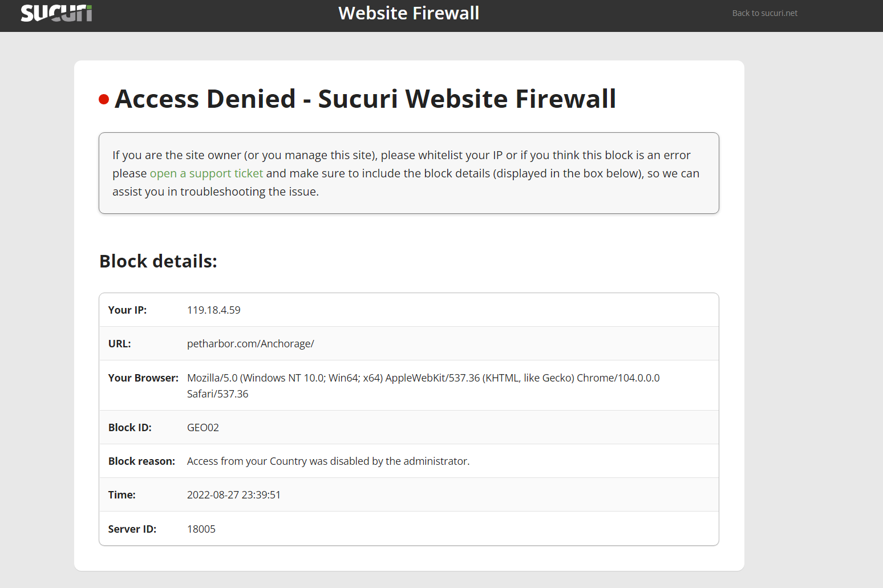Click the IP address 119.18.4.59
The image size is (883, 588).
[213, 310]
